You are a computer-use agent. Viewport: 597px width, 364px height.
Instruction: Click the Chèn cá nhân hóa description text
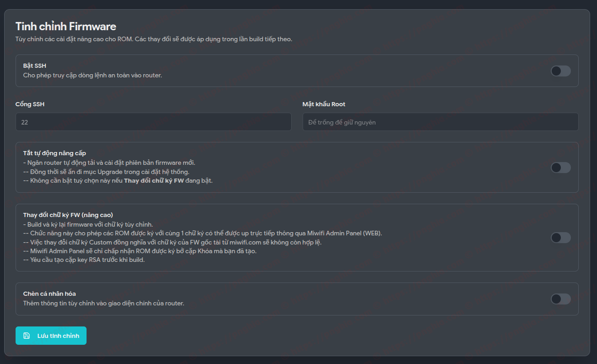pyautogui.click(x=104, y=303)
